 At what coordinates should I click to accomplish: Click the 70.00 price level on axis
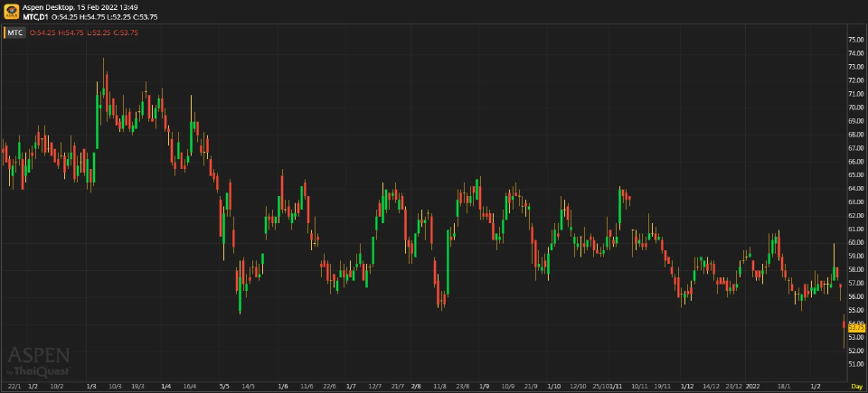855,107
